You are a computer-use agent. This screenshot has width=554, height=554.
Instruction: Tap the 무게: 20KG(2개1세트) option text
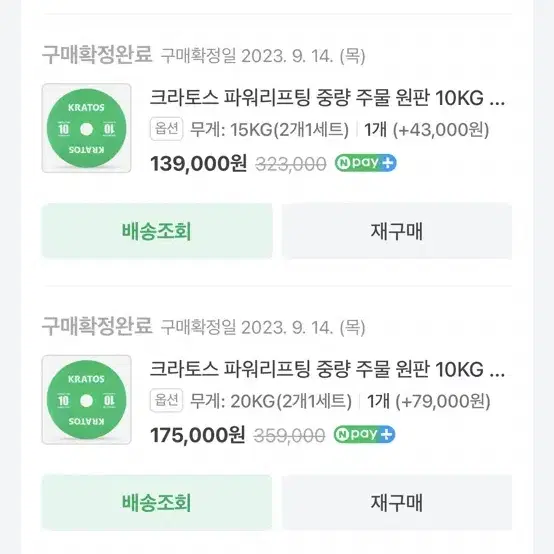coord(271,401)
